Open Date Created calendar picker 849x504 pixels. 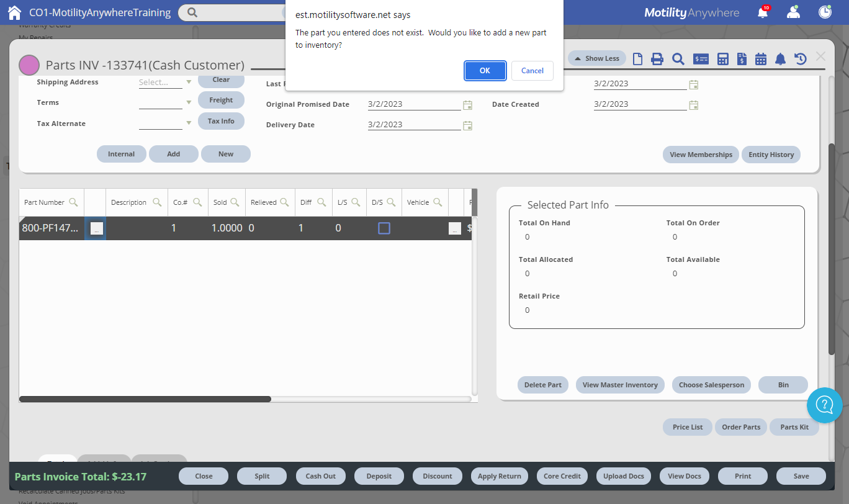(694, 105)
